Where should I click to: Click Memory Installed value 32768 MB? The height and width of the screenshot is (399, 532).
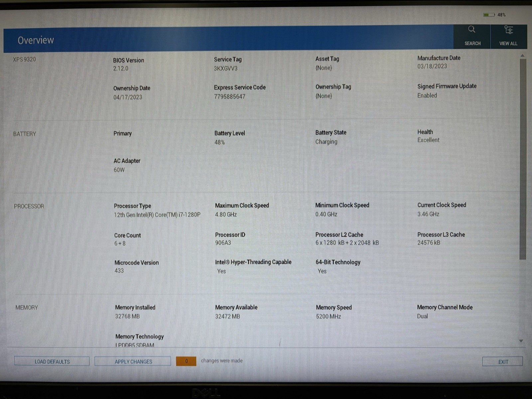point(127,316)
